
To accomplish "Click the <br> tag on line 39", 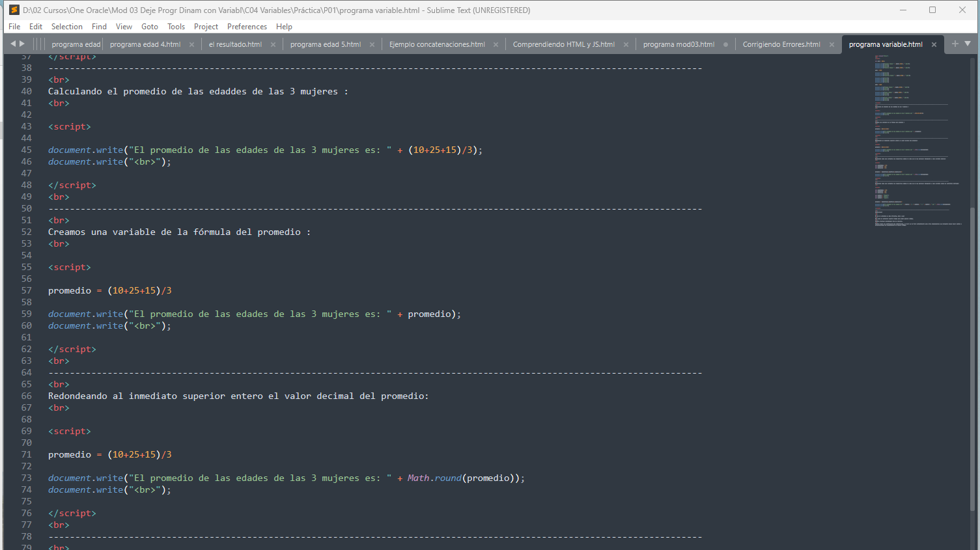I will click(x=59, y=79).
